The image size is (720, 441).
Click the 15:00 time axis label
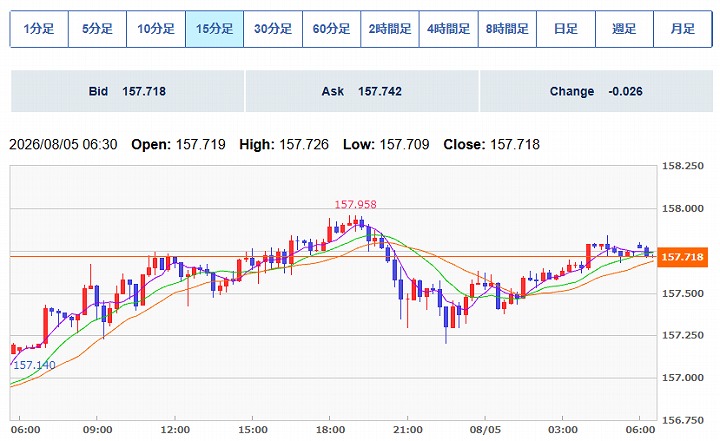(x=253, y=430)
